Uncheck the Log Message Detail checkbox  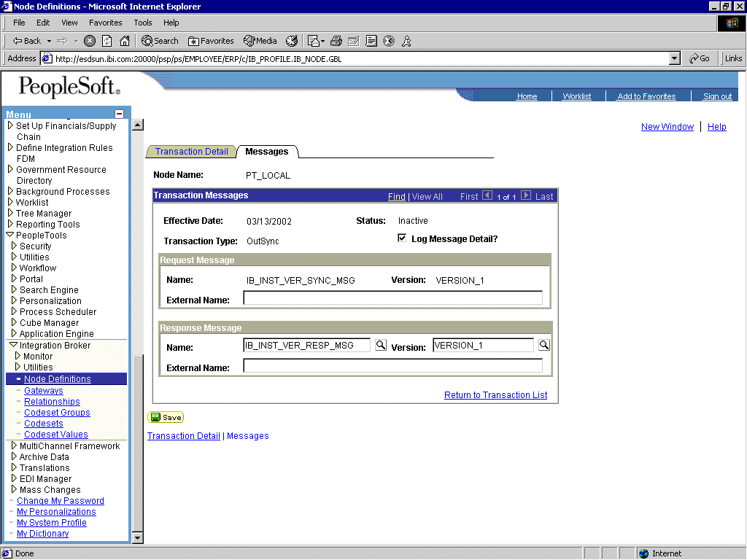pyautogui.click(x=402, y=237)
